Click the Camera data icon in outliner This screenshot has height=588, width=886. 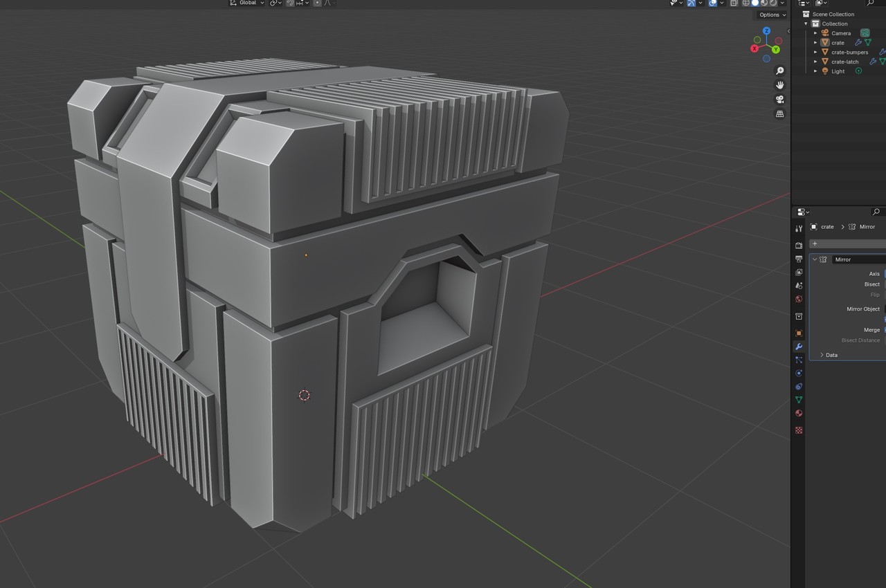click(865, 33)
